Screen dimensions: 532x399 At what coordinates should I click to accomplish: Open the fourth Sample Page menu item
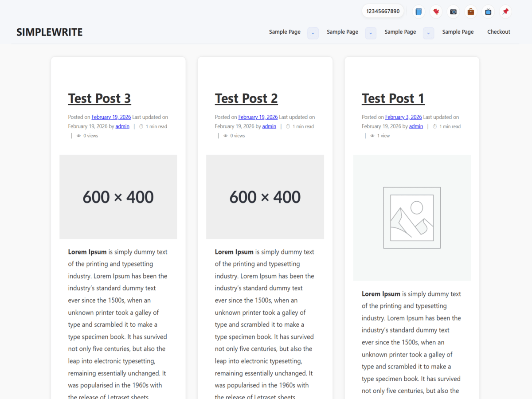point(458,32)
